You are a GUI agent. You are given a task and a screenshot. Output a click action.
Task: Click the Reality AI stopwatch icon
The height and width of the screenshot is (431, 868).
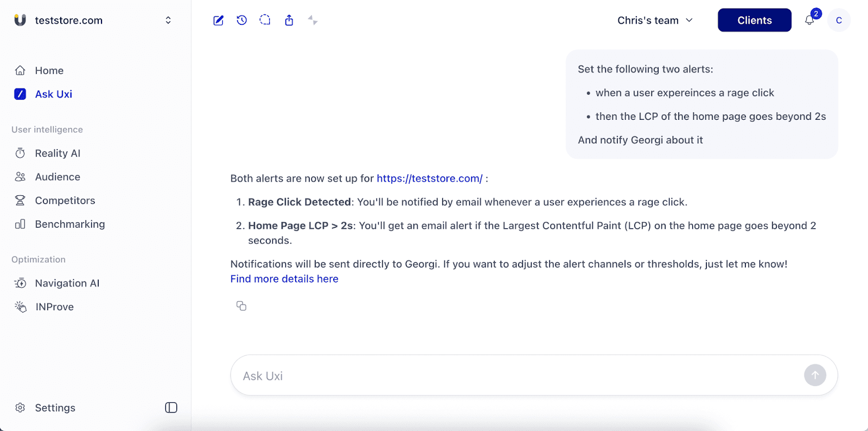[x=20, y=153]
